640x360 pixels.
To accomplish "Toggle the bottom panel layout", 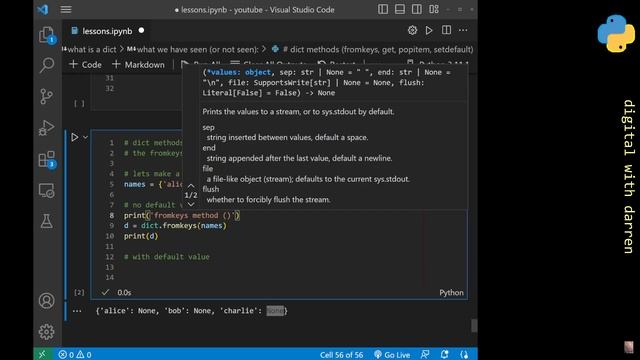I will [x=400, y=9].
